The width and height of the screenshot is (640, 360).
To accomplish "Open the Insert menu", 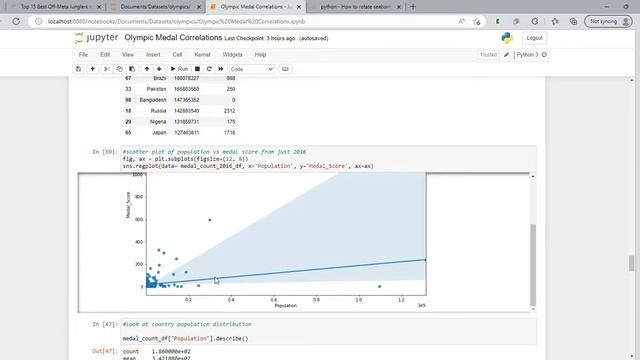I will [153, 54].
